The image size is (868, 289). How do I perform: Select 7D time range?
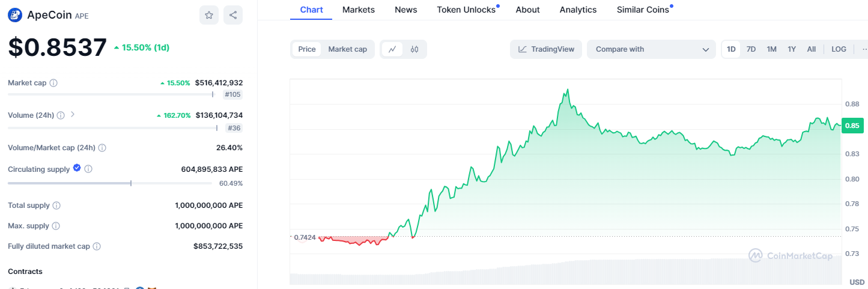point(751,49)
